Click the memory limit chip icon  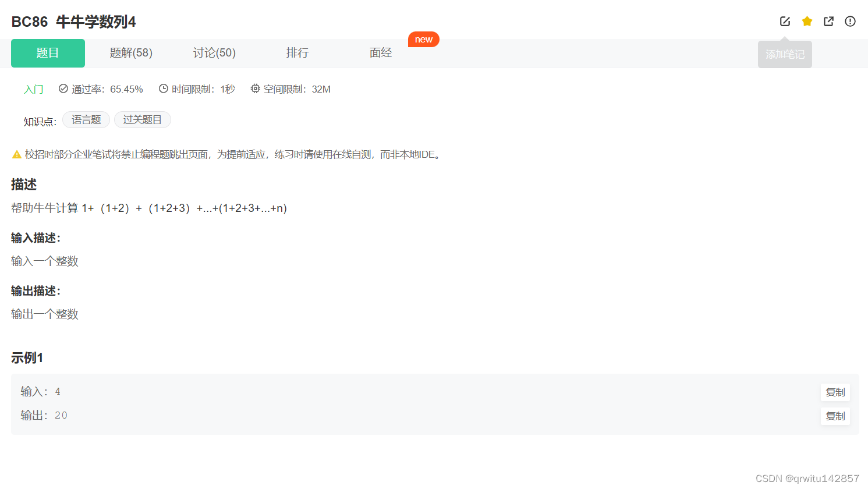click(255, 88)
